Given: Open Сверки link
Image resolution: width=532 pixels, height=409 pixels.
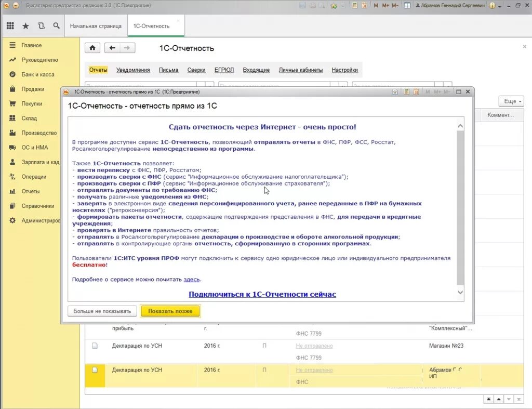Looking at the screenshot, I should click(196, 70).
